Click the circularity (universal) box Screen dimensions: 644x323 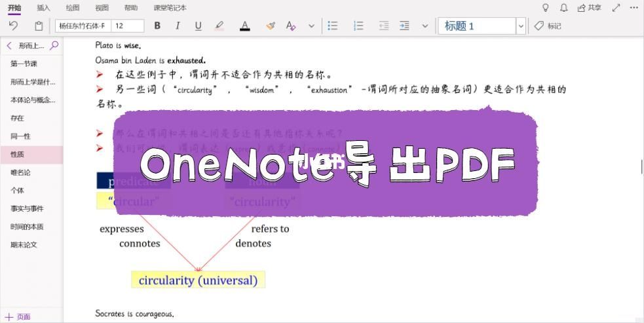pos(198,280)
